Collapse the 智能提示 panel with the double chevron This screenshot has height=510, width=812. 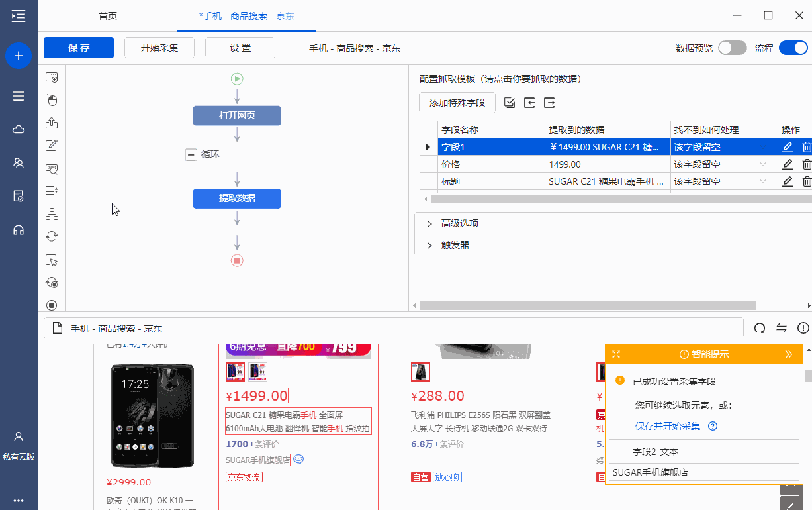point(789,354)
